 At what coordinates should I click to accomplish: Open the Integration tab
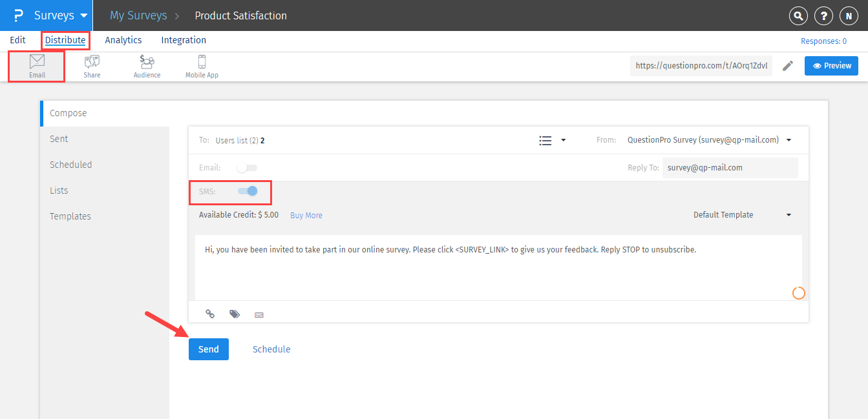(184, 40)
